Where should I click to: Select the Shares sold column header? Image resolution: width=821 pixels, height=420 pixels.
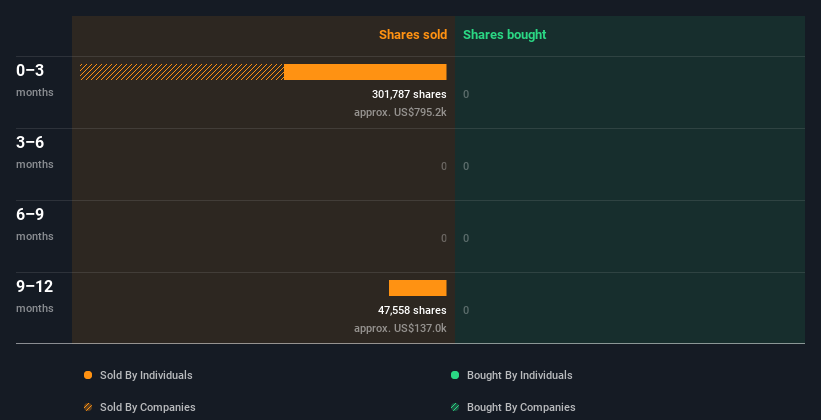[x=412, y=35]
